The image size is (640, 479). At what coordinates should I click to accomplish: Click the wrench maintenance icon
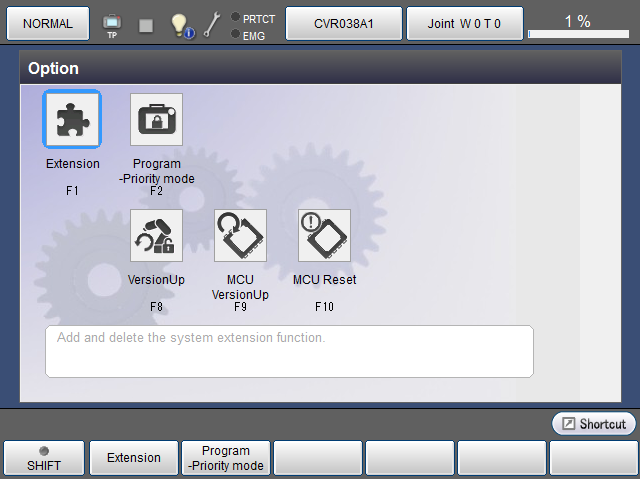[211, 24]
